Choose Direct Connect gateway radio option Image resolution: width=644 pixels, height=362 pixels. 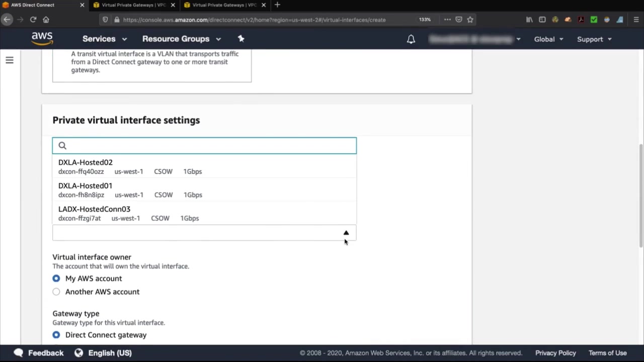click(56, 335)
